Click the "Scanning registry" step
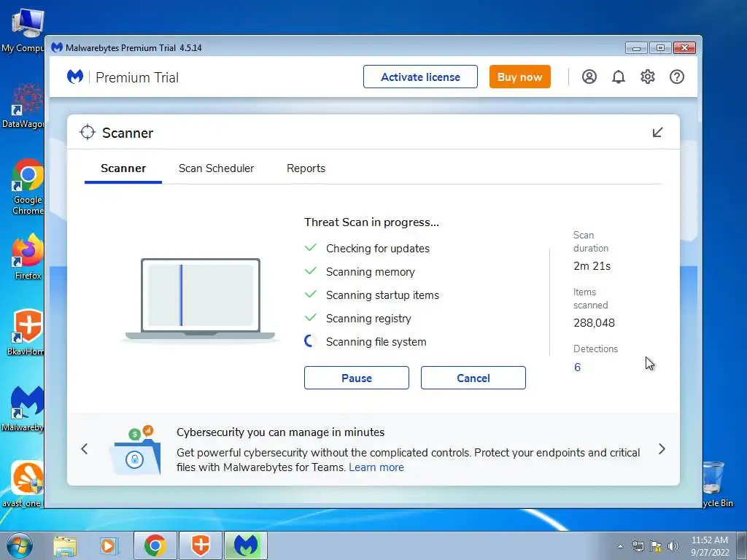This screenshot has height=560, width=747. [368, 319]
